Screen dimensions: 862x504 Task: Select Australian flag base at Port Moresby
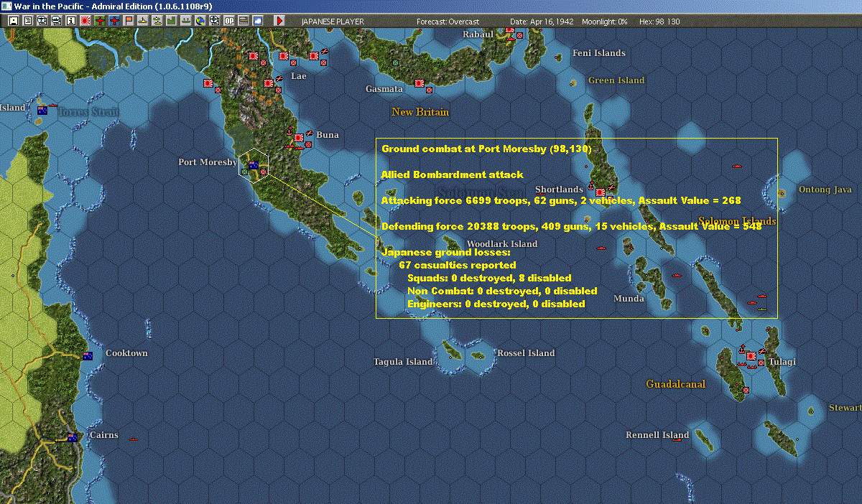click(253, 165)
